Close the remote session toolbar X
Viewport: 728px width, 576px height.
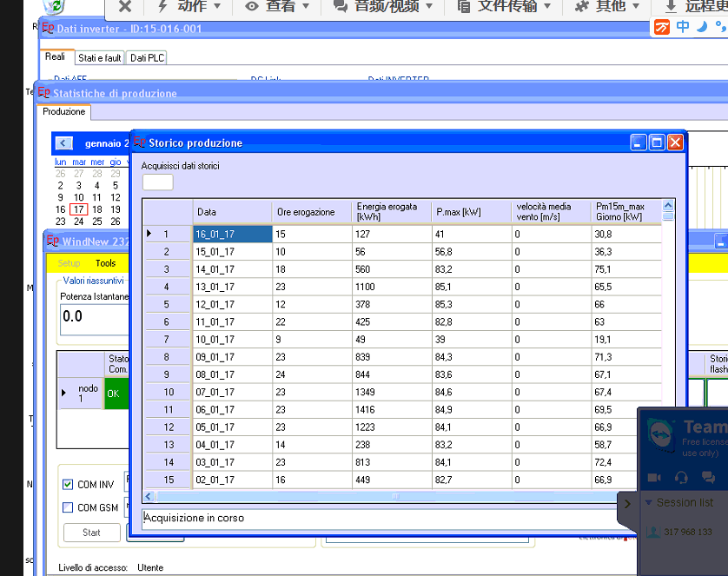(x=125, y=6)
